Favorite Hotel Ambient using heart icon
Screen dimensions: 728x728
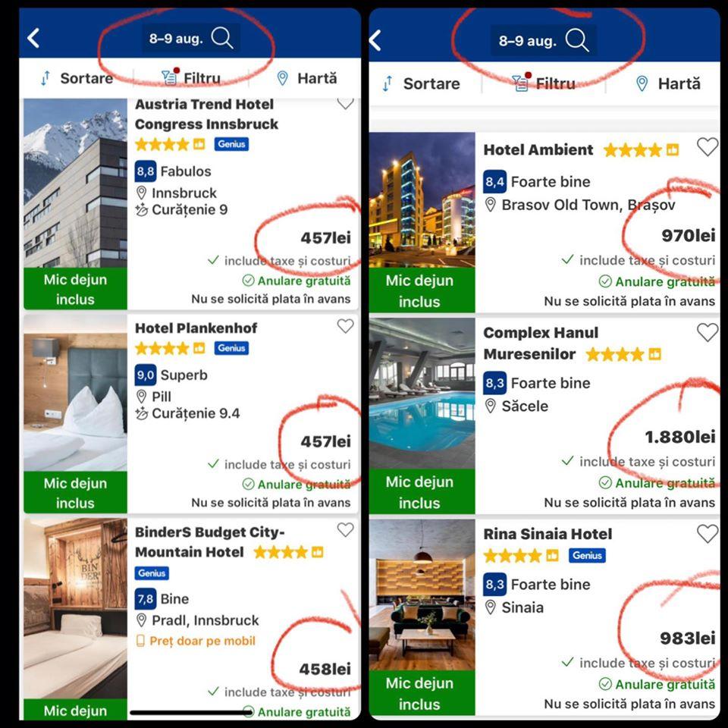coord(707,147)
